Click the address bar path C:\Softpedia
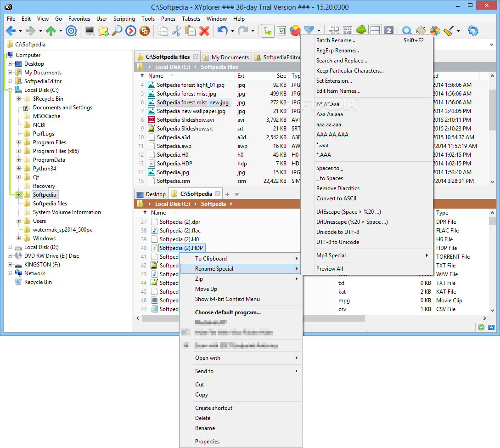This screenshot has width=500, height=448. click(30, 45)
